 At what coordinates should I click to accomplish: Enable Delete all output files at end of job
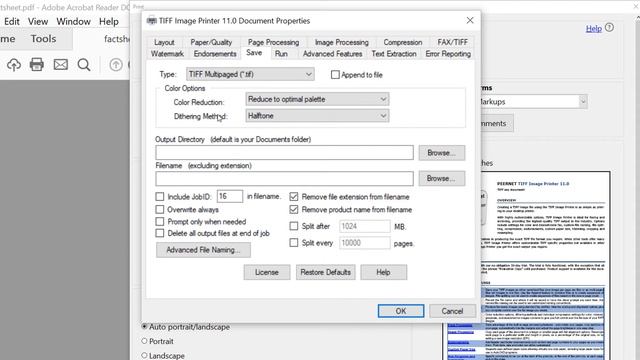160,233
